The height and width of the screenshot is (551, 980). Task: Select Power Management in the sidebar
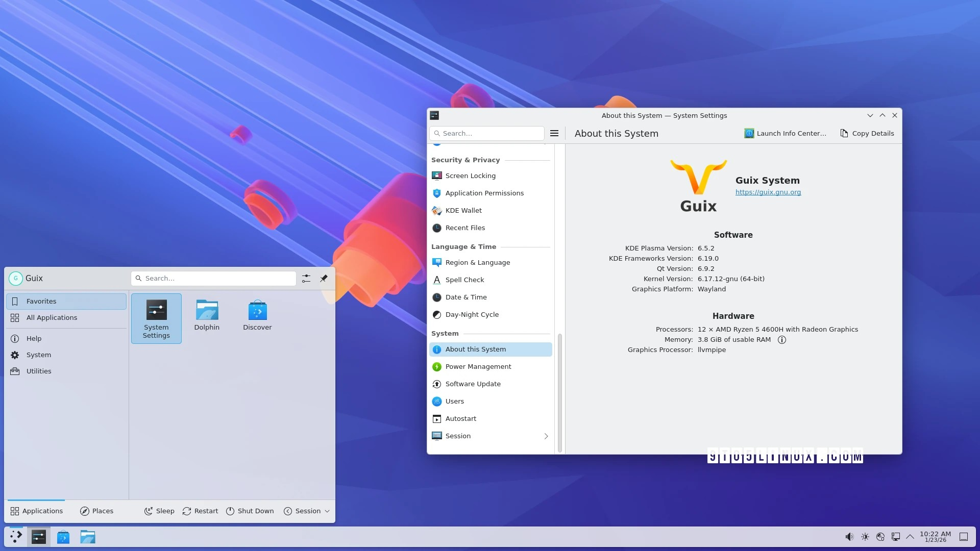click(x=478, y=366)
